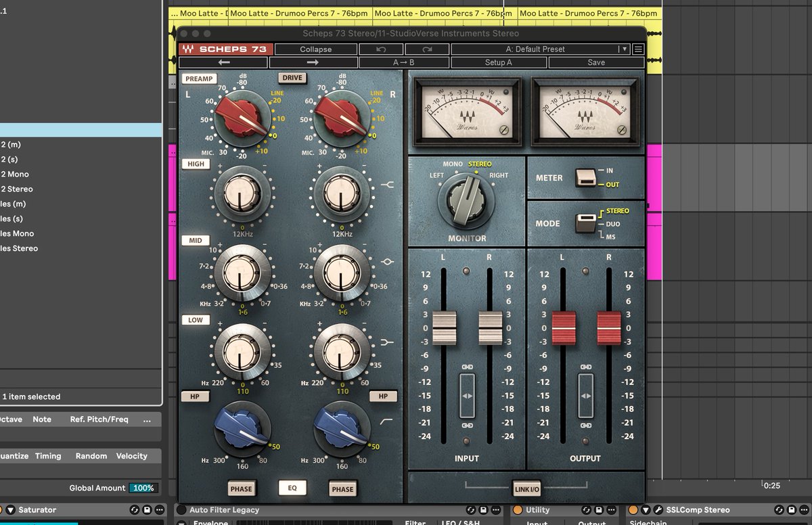812x525 pixels.
Task: Toggle the right channel HP filter button
Action: (x=383, y=396)
